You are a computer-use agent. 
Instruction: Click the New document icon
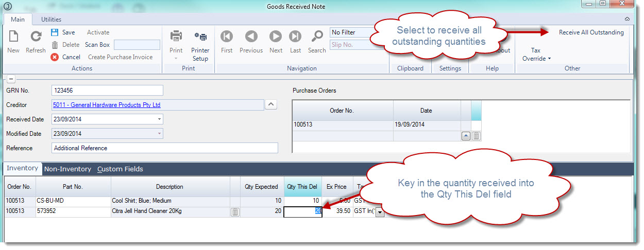coord(13,37)
